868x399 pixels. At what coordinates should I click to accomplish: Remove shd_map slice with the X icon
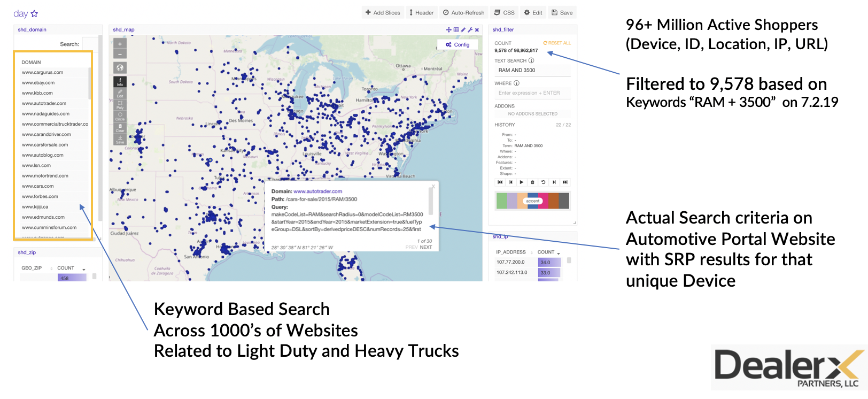click(x=477, y=30)
